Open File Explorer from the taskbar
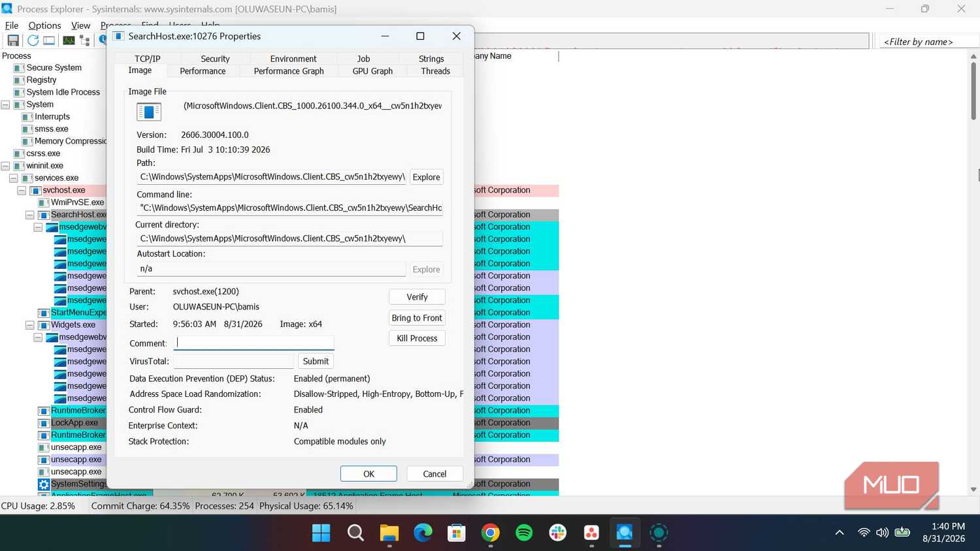Viewport: 980px width, 551px height. tap(389, 533)
